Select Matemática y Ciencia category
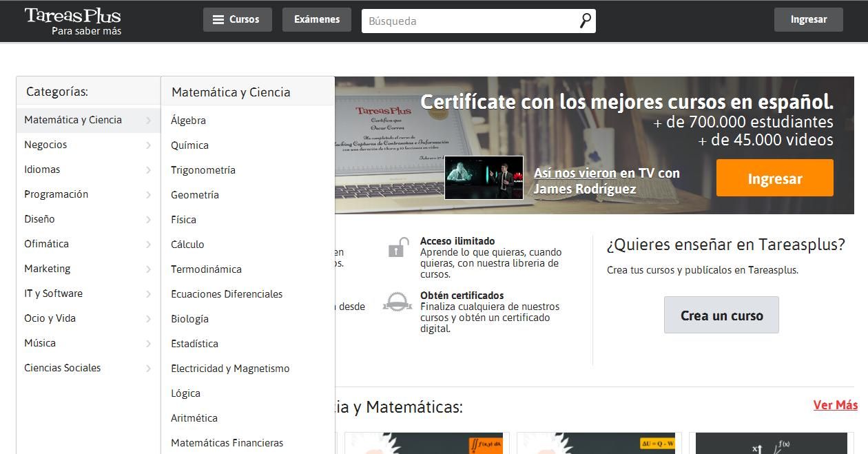Viewport: 868px width, 454px height. tap(73, 120)
